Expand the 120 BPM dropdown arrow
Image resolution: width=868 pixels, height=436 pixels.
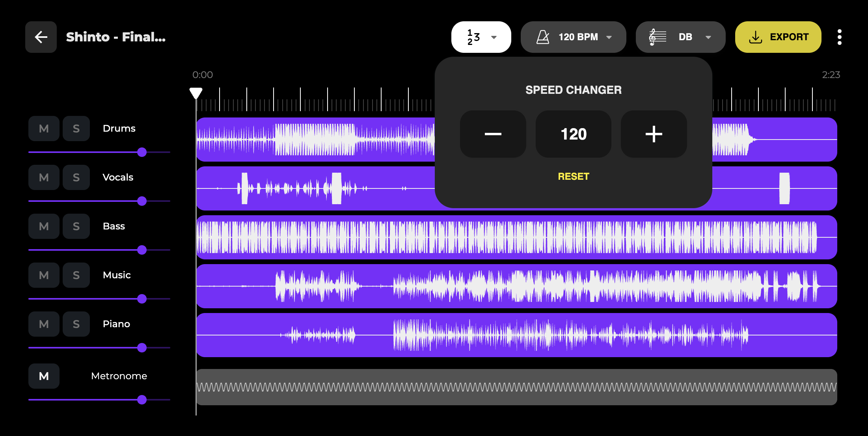pos(609,37)
